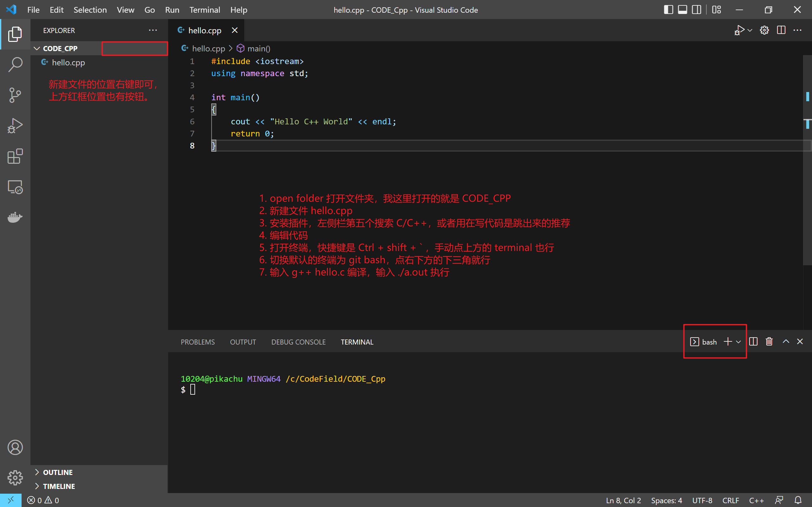Click on the cout line of code
The image size is (812, 507).
313,122
